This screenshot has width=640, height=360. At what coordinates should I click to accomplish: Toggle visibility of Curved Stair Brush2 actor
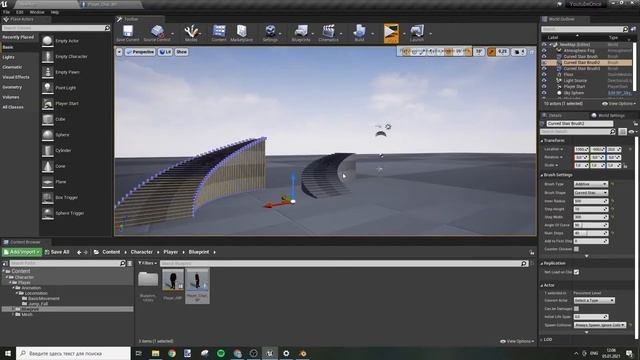click(x=544, y=63)
